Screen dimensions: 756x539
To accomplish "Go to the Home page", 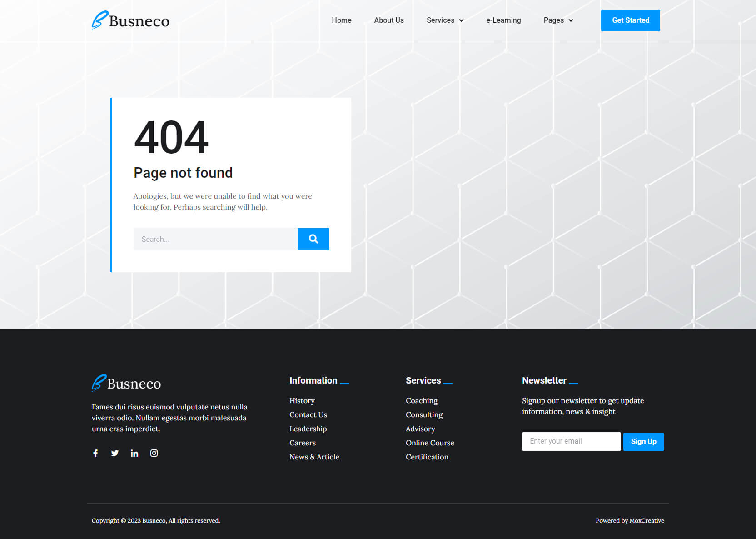I will point(342,20).
